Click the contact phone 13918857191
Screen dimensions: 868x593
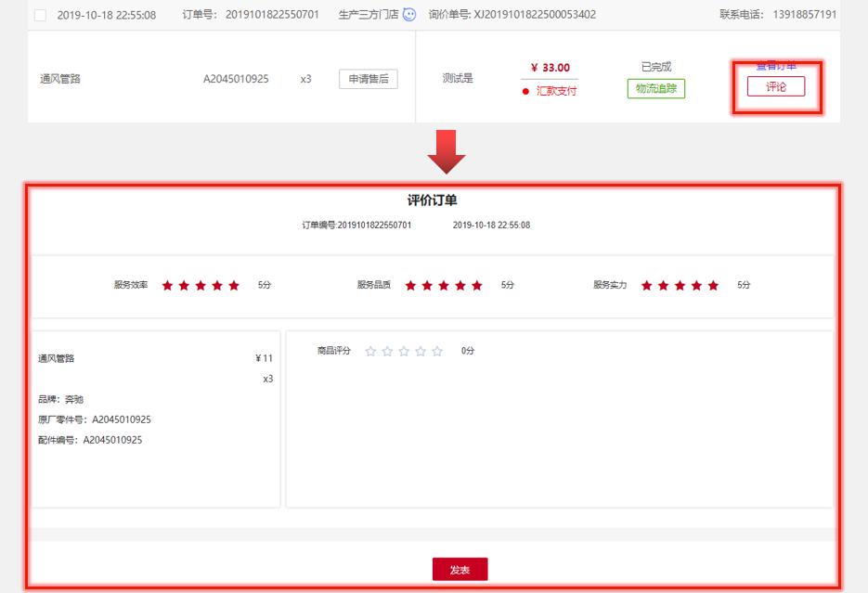pyautogui.click(x=805, y=14)
